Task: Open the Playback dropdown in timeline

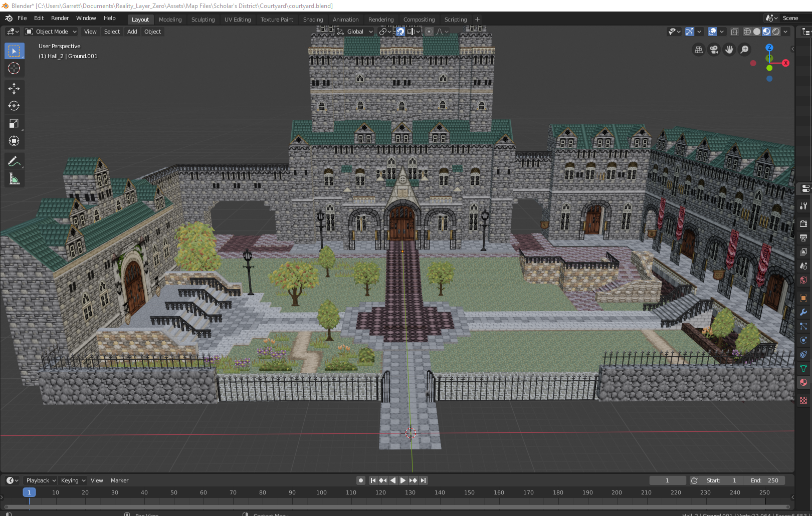Action: pyautogui.click(x=41, y=480)
